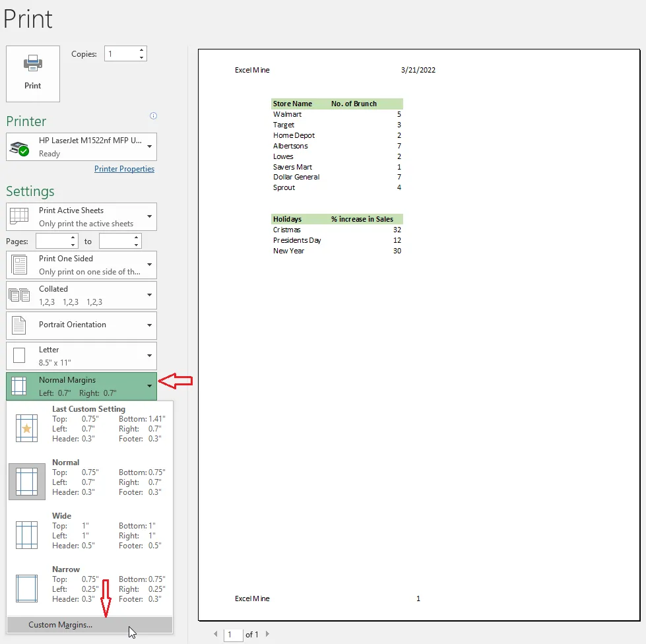This screenshot has width=646, height=644.
Task: Click the current page number field
Action: click(x=233, y=635)
